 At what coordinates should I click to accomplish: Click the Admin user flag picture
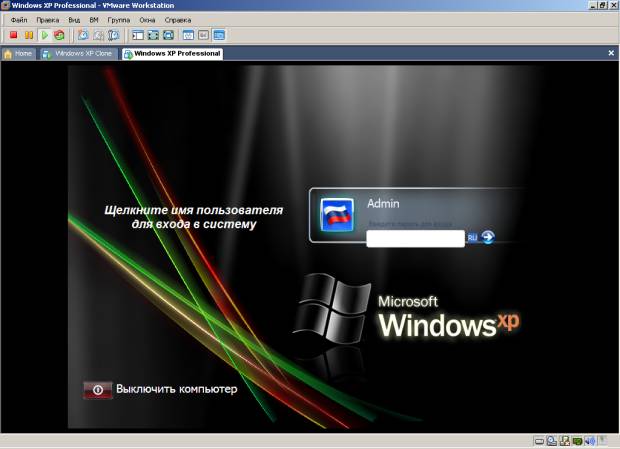pos(337,215)
